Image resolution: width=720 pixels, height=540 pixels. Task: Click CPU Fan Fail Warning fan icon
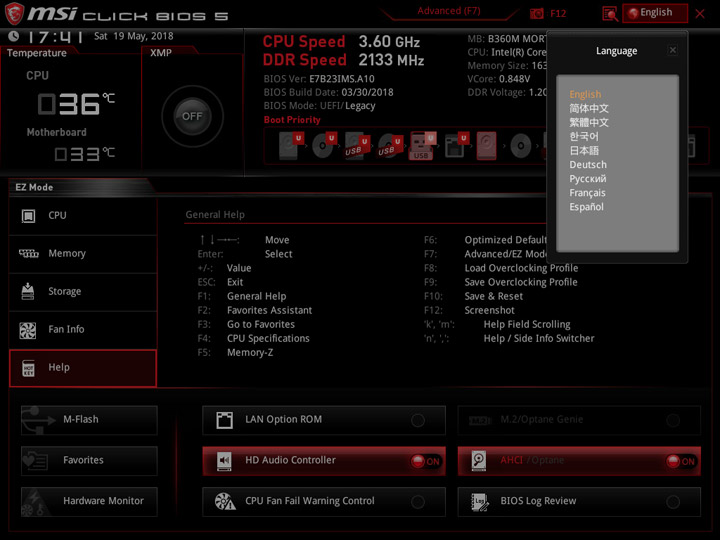point(225,501)
